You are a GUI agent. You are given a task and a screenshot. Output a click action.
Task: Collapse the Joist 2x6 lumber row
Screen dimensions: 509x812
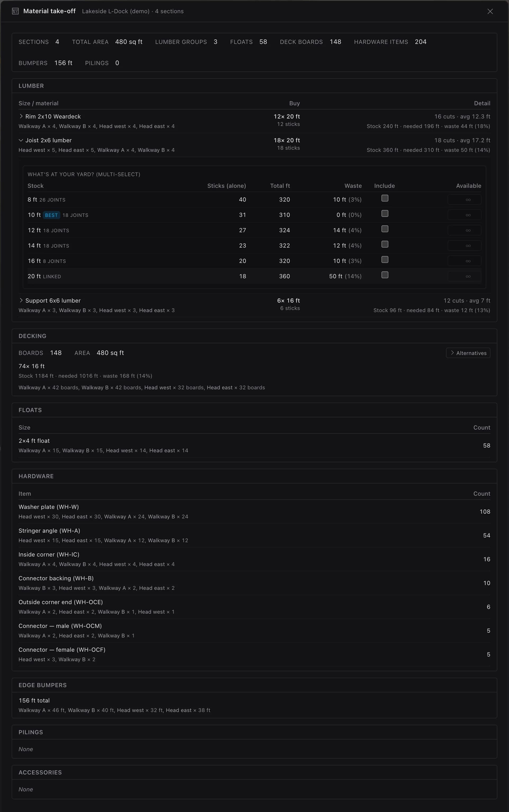(21, 140)
